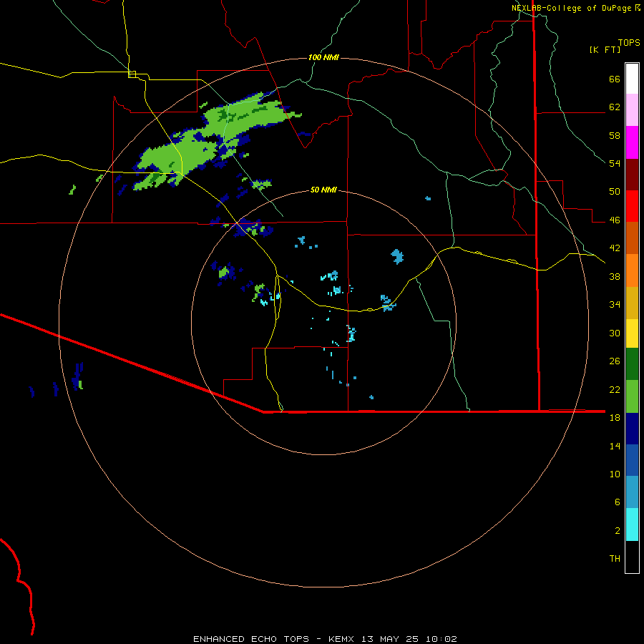
Task: Select the dark green legend swatch
Action: coord(632,364)
